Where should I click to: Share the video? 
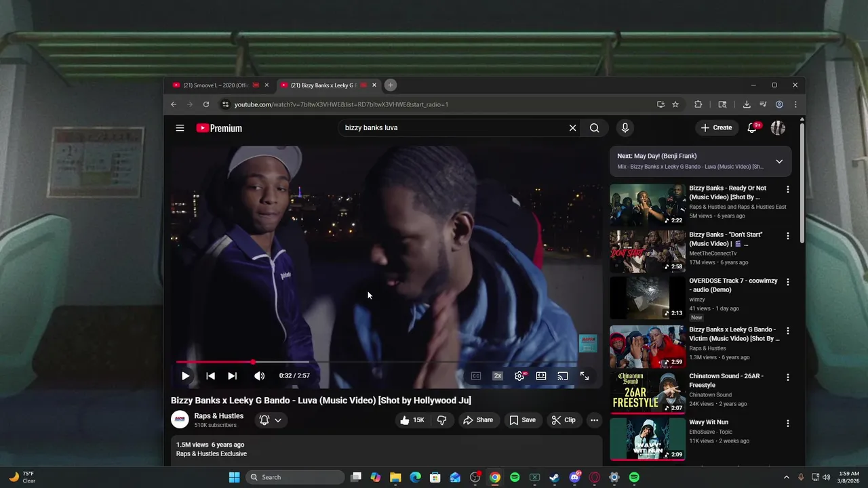tap(478, 420)
